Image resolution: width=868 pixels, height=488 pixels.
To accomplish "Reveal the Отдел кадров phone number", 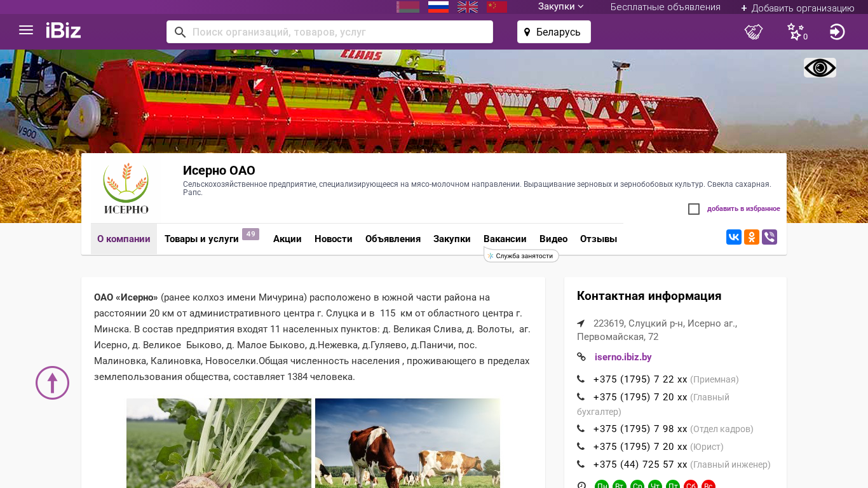I will coord(641,429).
